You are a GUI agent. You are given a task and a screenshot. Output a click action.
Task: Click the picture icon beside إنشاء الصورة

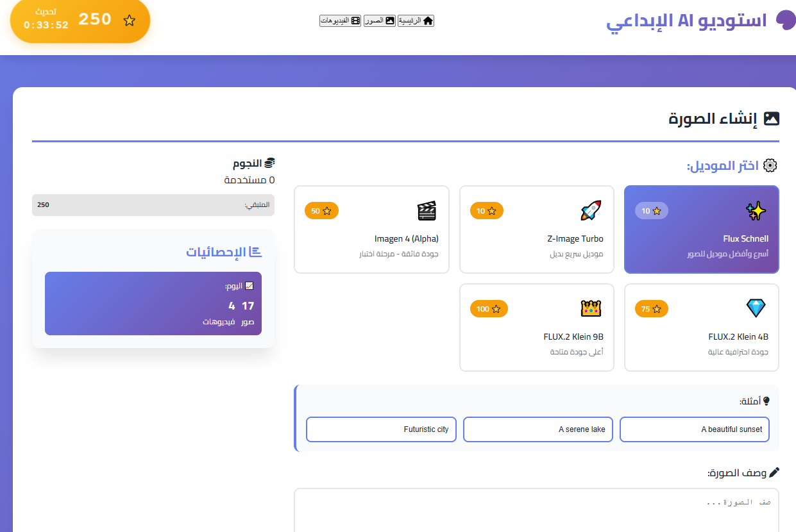(772, 119)
